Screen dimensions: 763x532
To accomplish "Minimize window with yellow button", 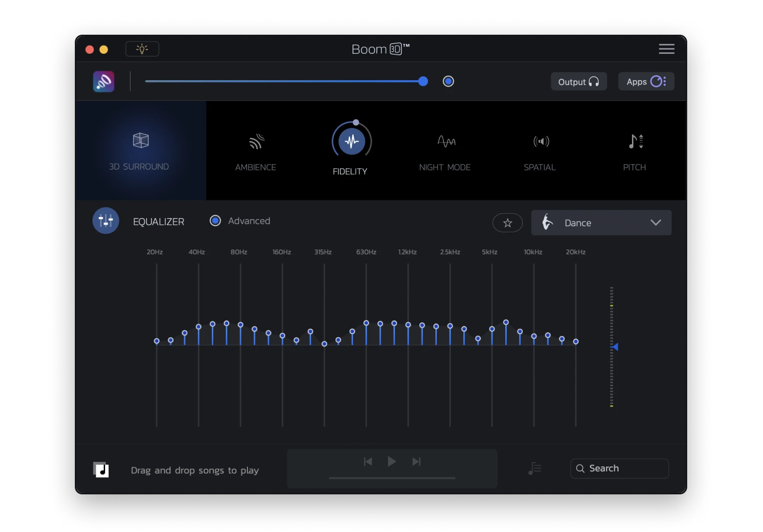I will 104,49.
